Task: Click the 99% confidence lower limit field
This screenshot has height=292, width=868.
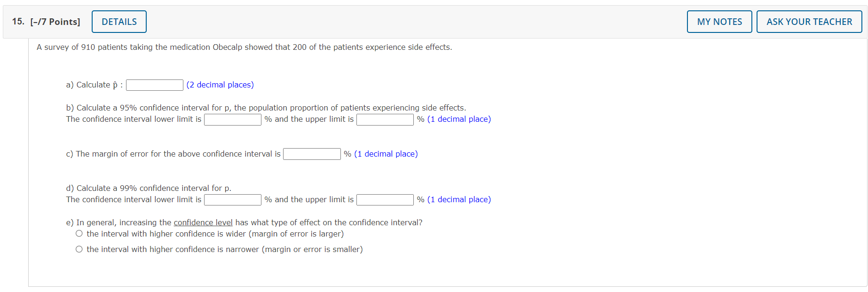Action: 232,199
